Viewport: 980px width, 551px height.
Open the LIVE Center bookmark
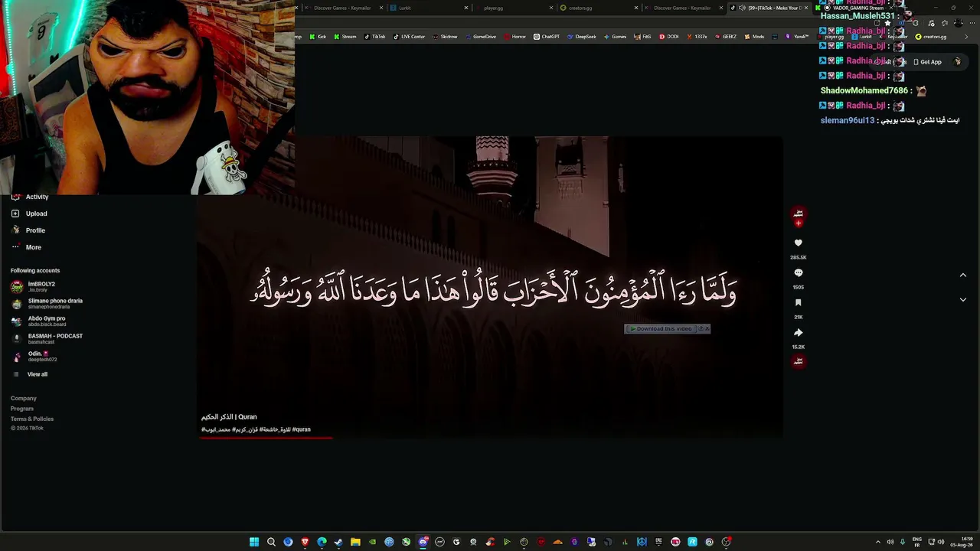pos(409,37)
